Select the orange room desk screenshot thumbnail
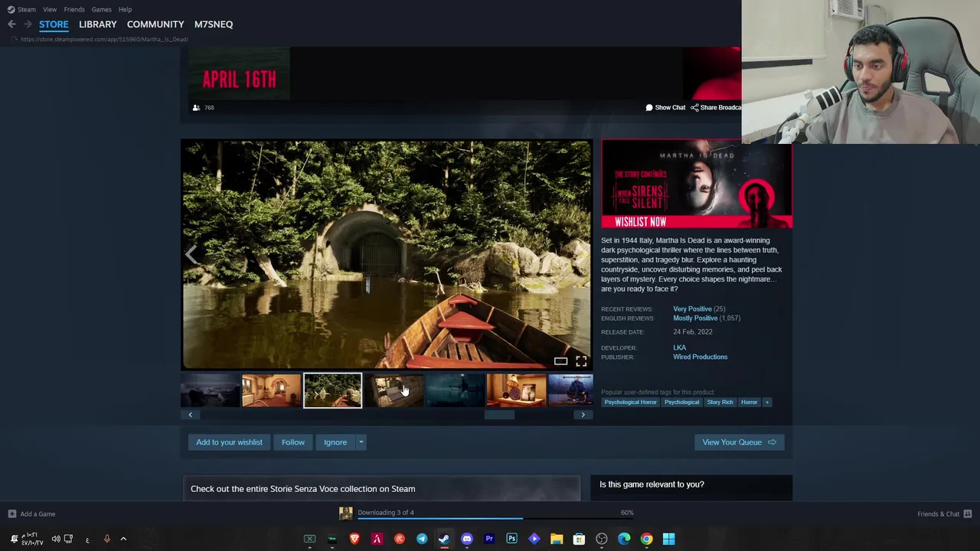This screenshot has height=551, width=980. click(x=516, y=390)
